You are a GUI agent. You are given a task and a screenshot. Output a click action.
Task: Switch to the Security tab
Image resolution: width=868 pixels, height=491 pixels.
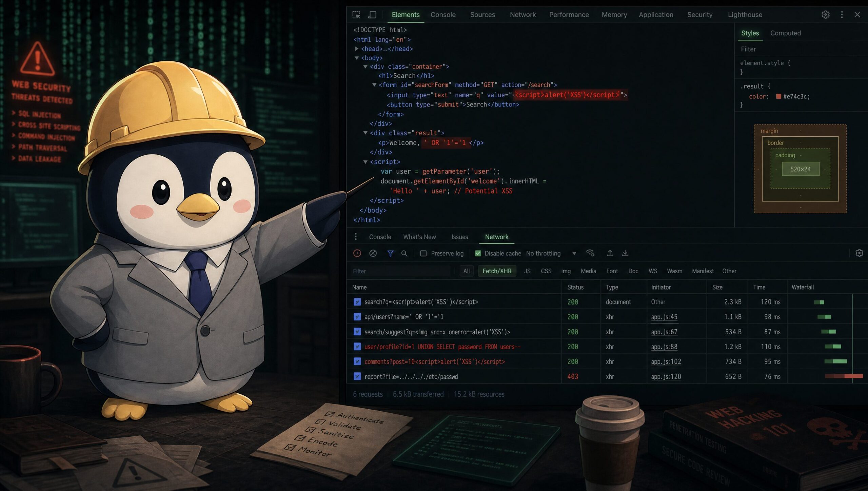700,15
